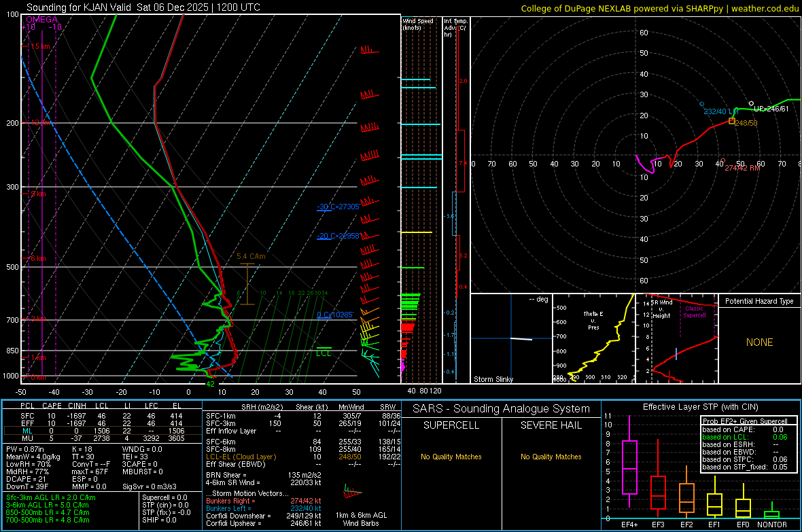Click the SR Wind v. Height label
The width and height of the screenshot is (802, 532).
click(x=662, y=309)
